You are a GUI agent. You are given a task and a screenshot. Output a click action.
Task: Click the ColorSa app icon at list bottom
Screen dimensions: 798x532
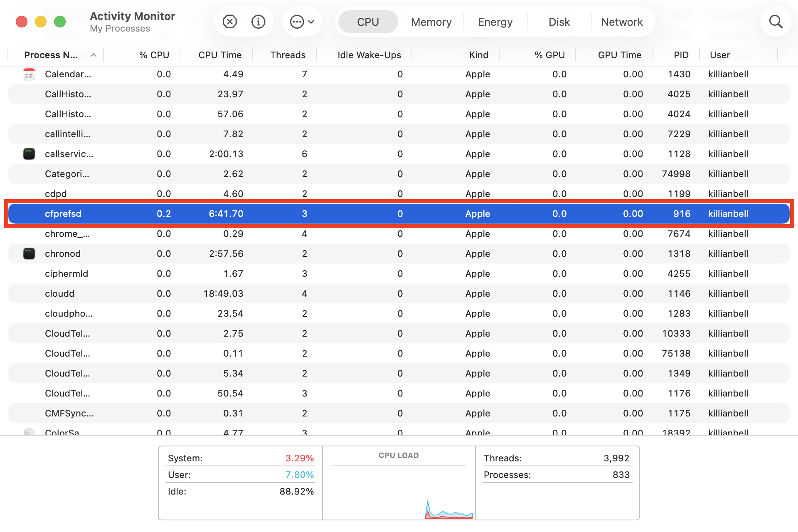pyautogui.click(x=29, y=431)
